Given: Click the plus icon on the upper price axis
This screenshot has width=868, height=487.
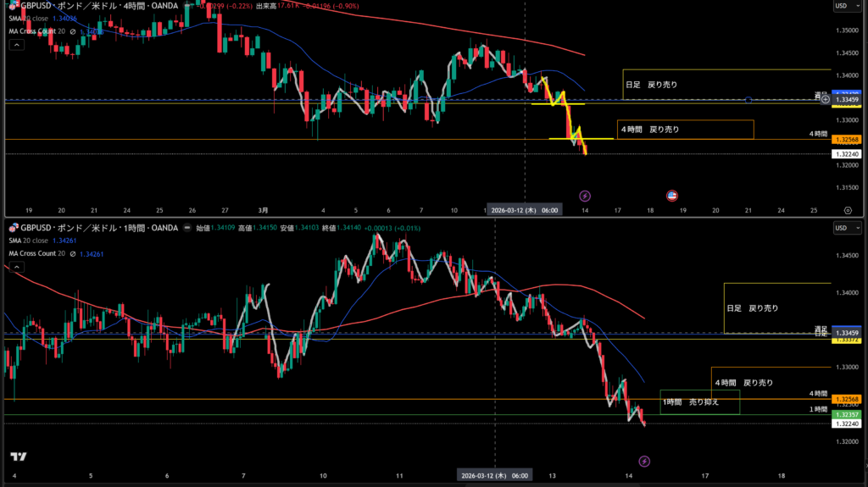Looking at the screenshot, I should (826, 100).
